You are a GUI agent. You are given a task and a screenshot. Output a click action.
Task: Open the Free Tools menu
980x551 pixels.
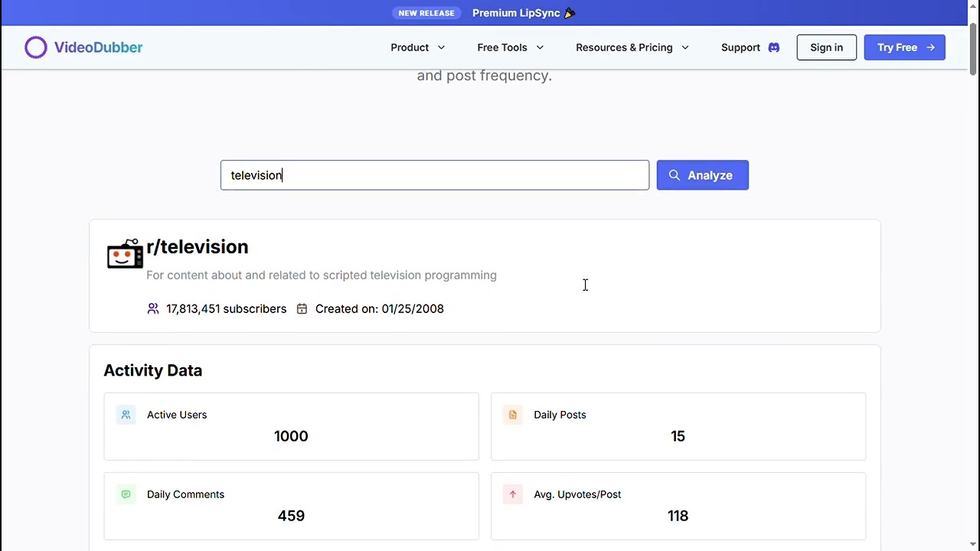tap(511, 47)
